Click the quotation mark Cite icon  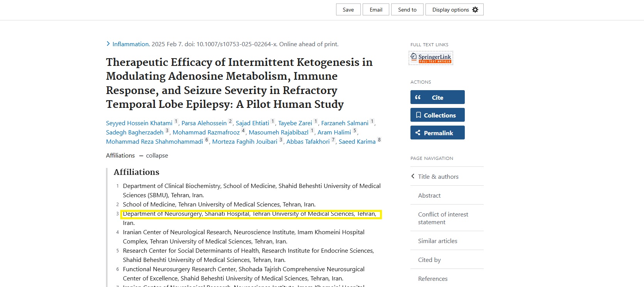(x=418, y=97)
